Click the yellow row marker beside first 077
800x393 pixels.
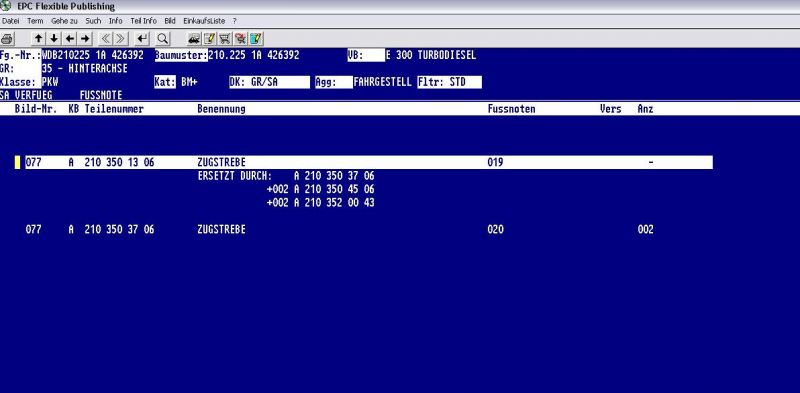17,162
